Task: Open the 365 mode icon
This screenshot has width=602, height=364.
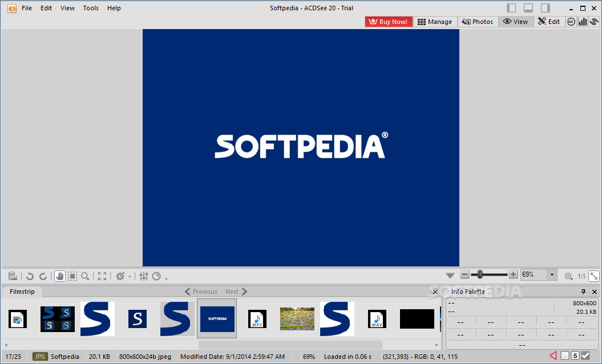Action: tap(571, 22)
